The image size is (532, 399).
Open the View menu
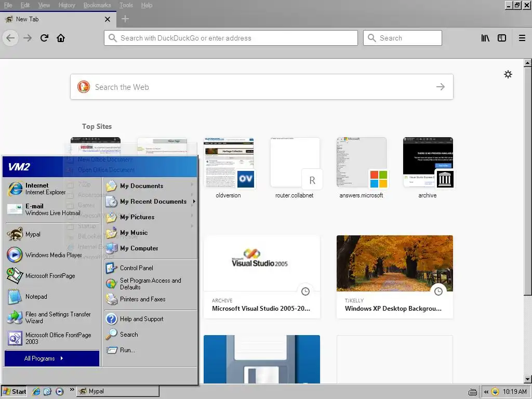coord(44,5)
